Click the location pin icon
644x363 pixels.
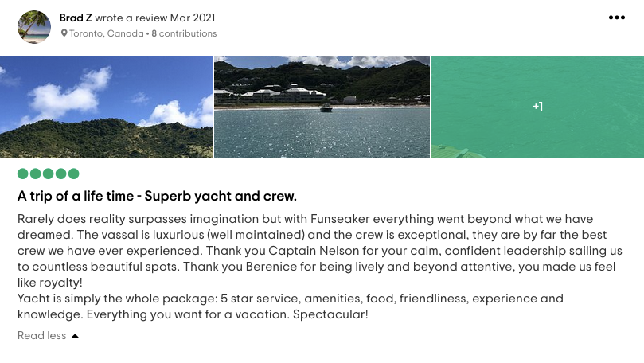coord(64,33)
